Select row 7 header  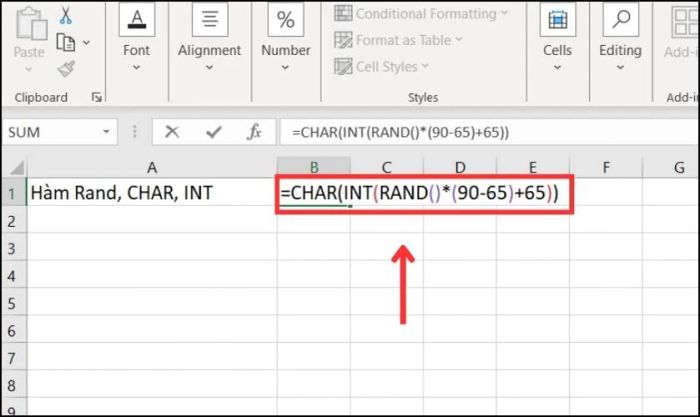[x=12, y=358]
